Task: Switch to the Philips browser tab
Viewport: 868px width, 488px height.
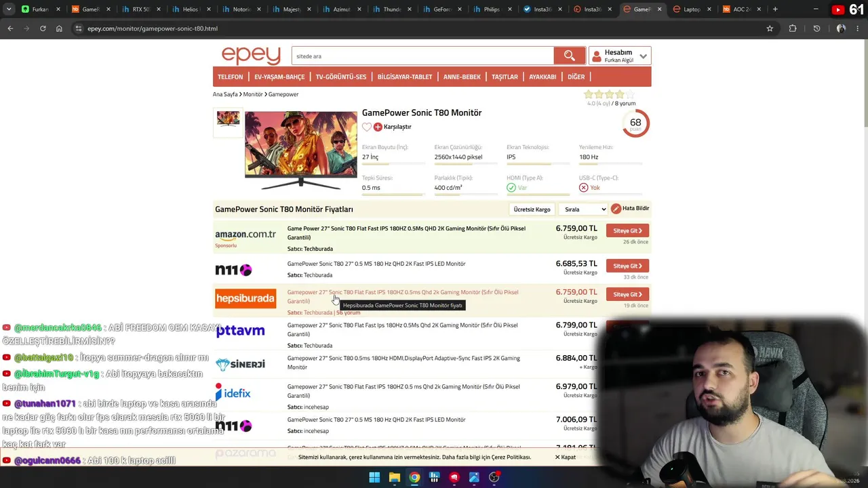Action: (x=492, y=9)
